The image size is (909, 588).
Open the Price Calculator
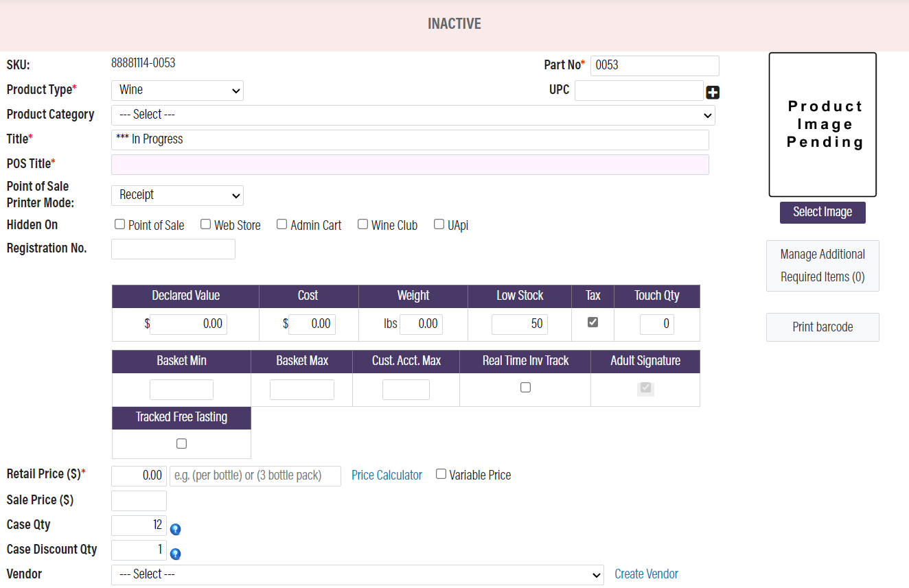pos(387,475)
